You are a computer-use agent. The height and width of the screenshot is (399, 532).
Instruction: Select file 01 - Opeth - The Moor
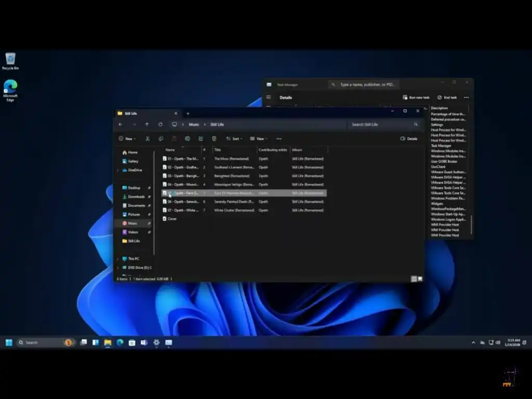(x=244, y=159)
